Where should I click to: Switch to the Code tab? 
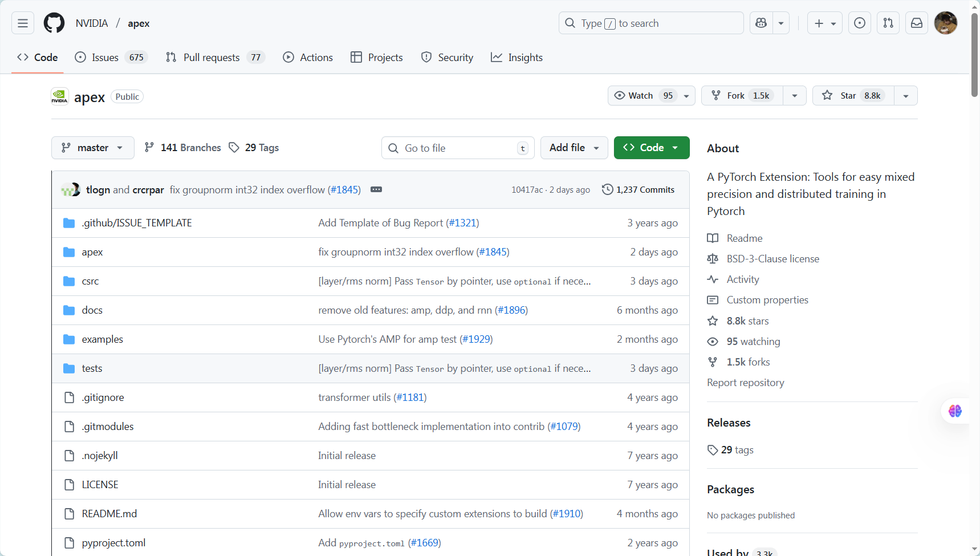(x=38, y=58)
